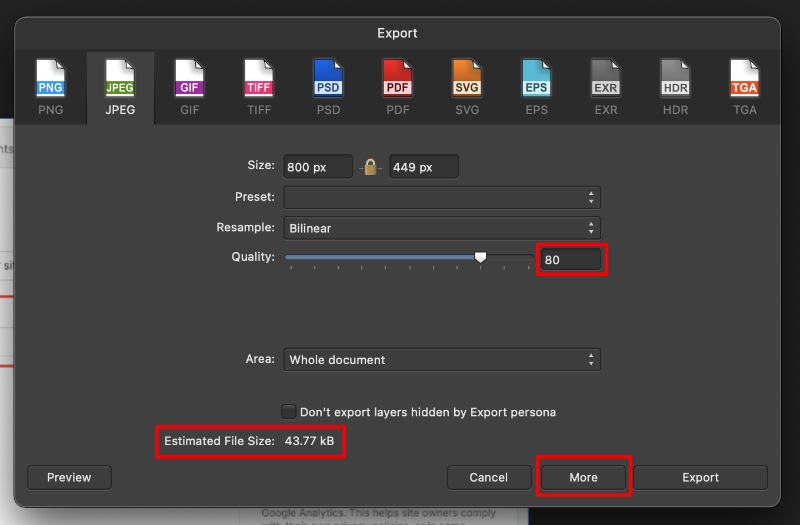Select the TGA export format icon

point(744,79)
